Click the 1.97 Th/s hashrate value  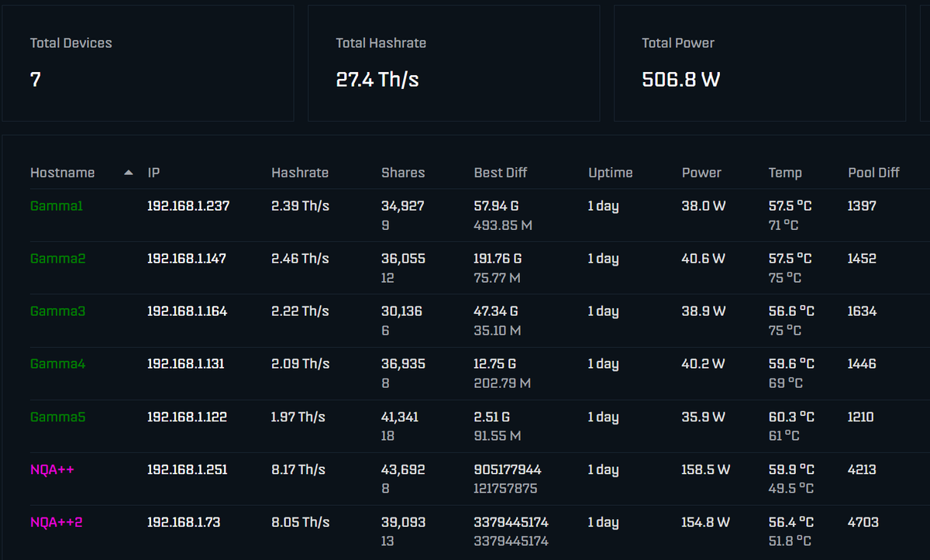coord(298,417)
